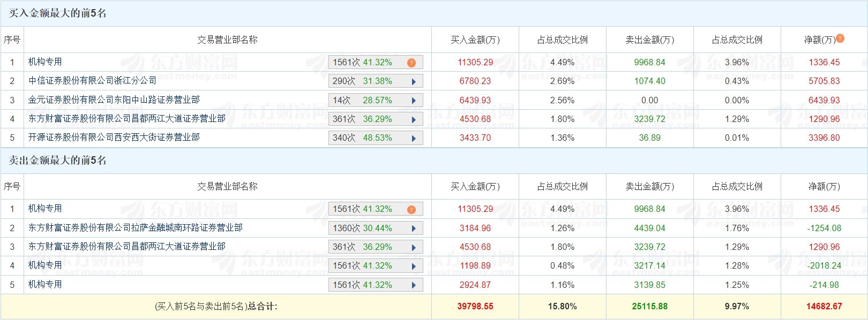This screenshot has width=868, height=320.
Task: Click 1561次 41.32% badge in buy table
Action: point(376,63)
